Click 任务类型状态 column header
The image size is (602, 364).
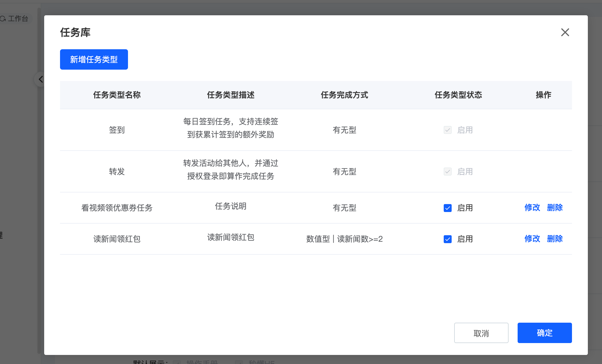click(458, 95)
